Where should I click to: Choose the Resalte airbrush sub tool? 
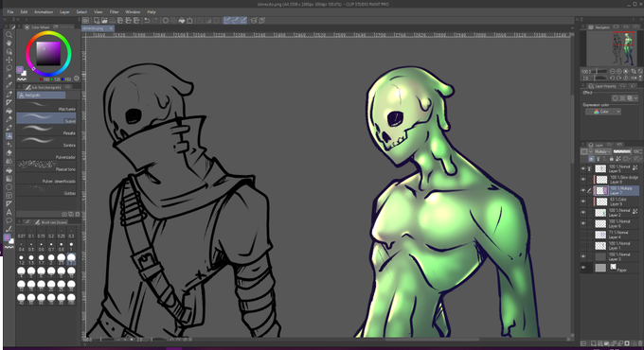point(46,131)
